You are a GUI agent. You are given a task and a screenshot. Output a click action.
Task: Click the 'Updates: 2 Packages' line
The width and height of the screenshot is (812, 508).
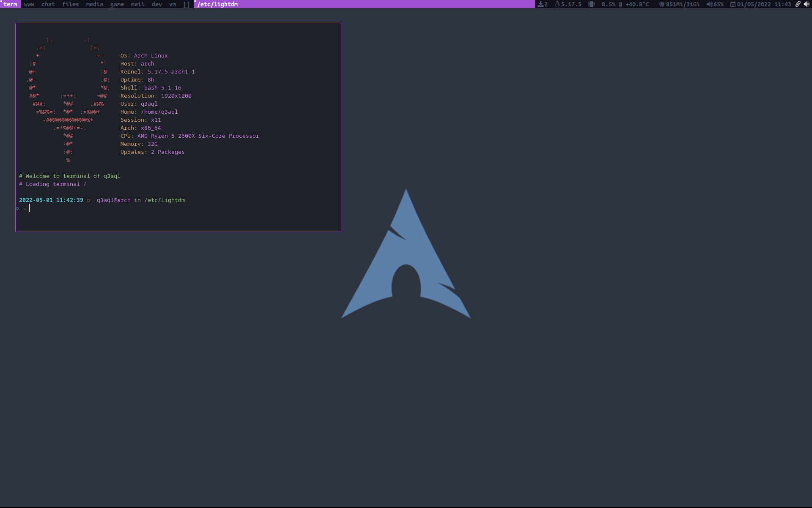153,152
